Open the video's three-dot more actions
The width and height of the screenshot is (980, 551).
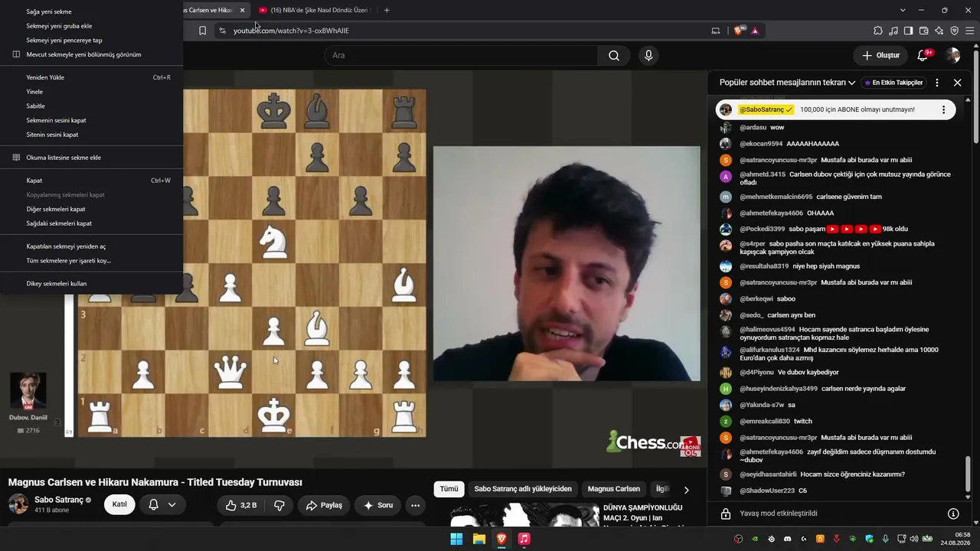[415, 505]
